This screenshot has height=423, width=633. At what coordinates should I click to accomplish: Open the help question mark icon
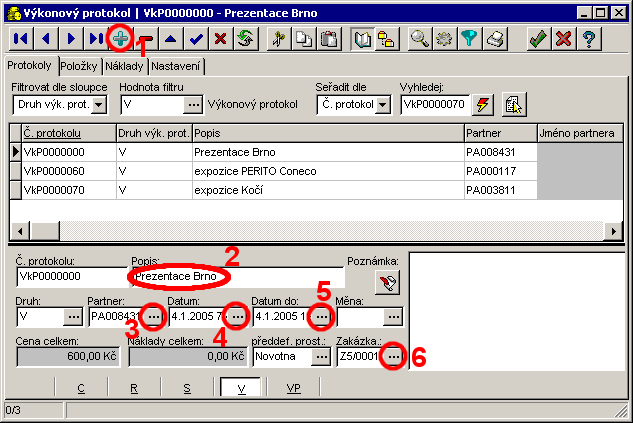pos(589,39)
